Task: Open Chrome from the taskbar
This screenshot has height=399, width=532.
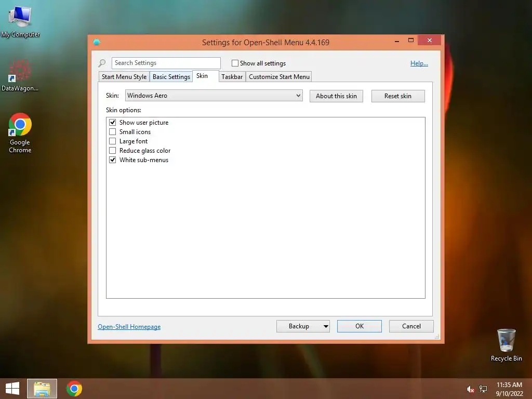Action: [74, 389]
